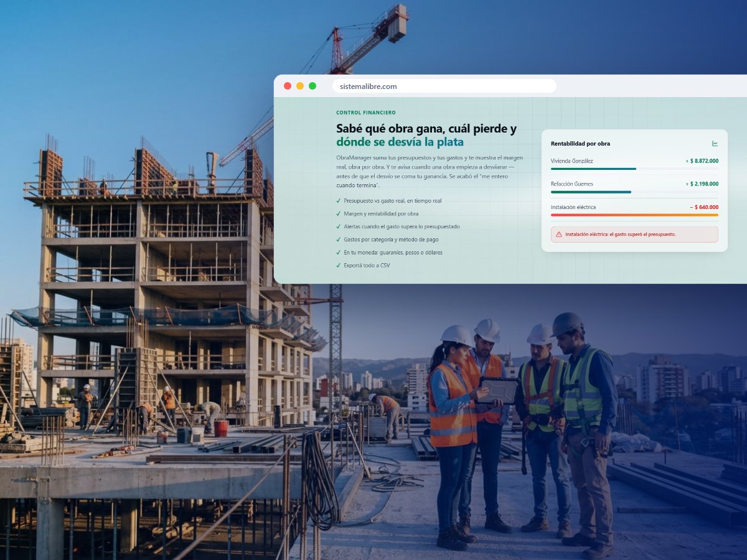Click the checkmark beside Gastos por categoría
This screenshot has height=560, width=747.
pyautogui.click(x=338, y=240)
